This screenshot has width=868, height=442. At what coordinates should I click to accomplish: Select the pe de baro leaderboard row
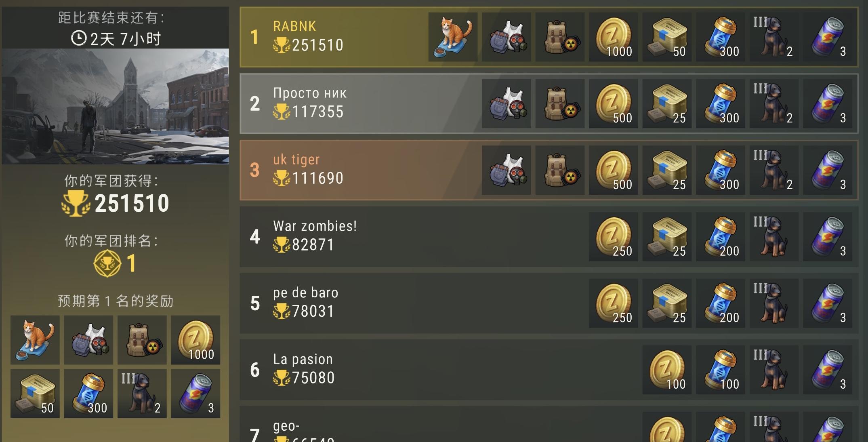click(x=549, y=303)
